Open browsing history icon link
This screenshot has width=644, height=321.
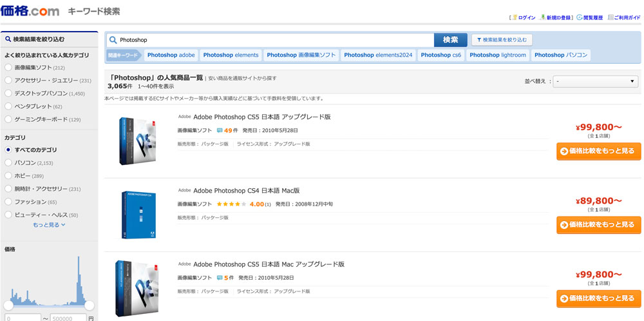[x=580, y=17]
